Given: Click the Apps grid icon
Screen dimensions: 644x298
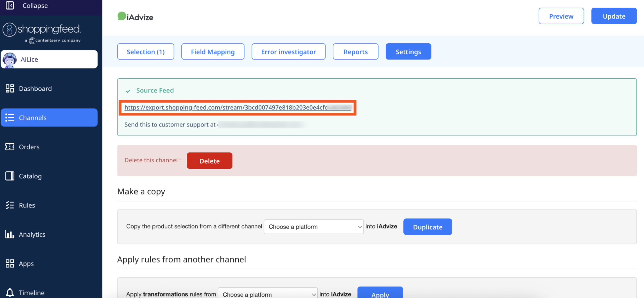Looking at the screenshot, I should coord(10,263).
